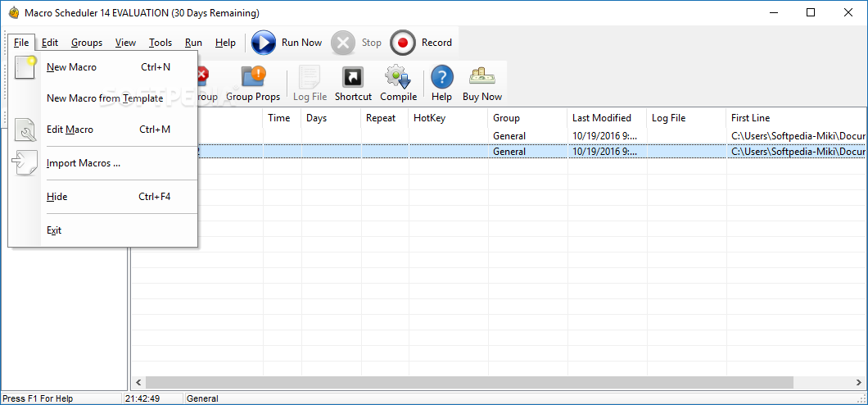Click 10/19/2016 date in first row

604,136
